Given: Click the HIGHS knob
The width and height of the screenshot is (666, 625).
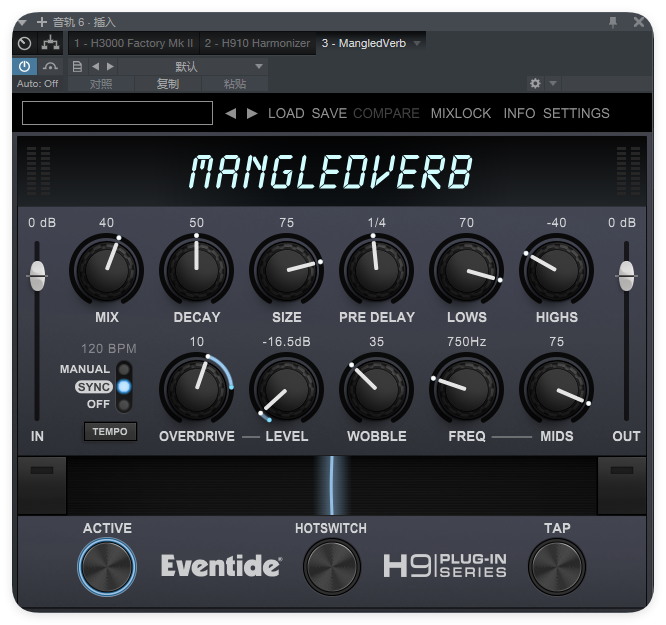Looking at the screenshot, I should click(556, 270).
